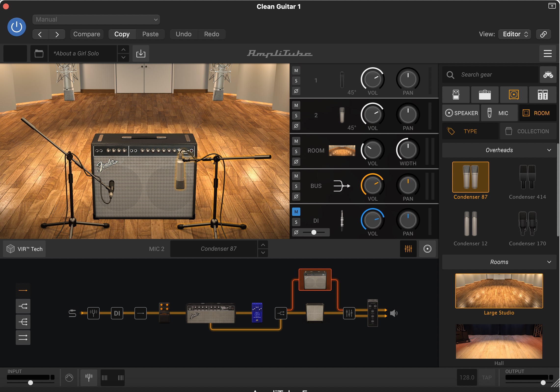Screen dimensions: 560x392
Task: Select the single series signal routing
Action: pos(23,290)
